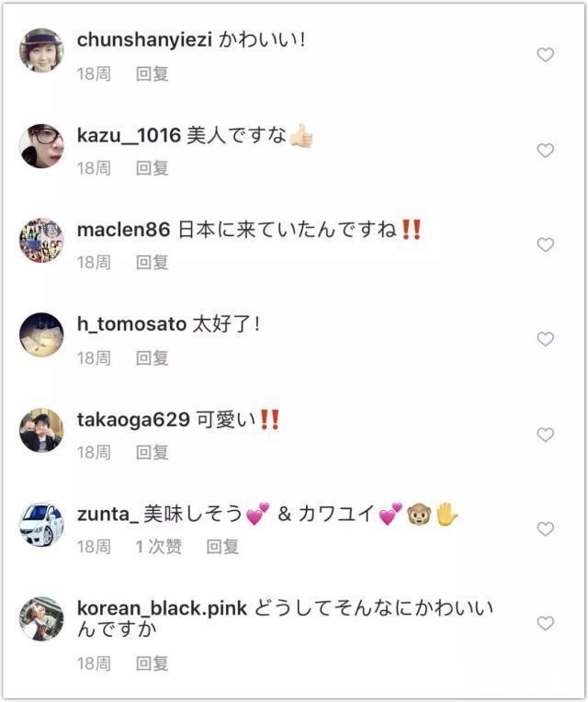
Task: Reply to zunta_'s comment
Action: point(222,547)
